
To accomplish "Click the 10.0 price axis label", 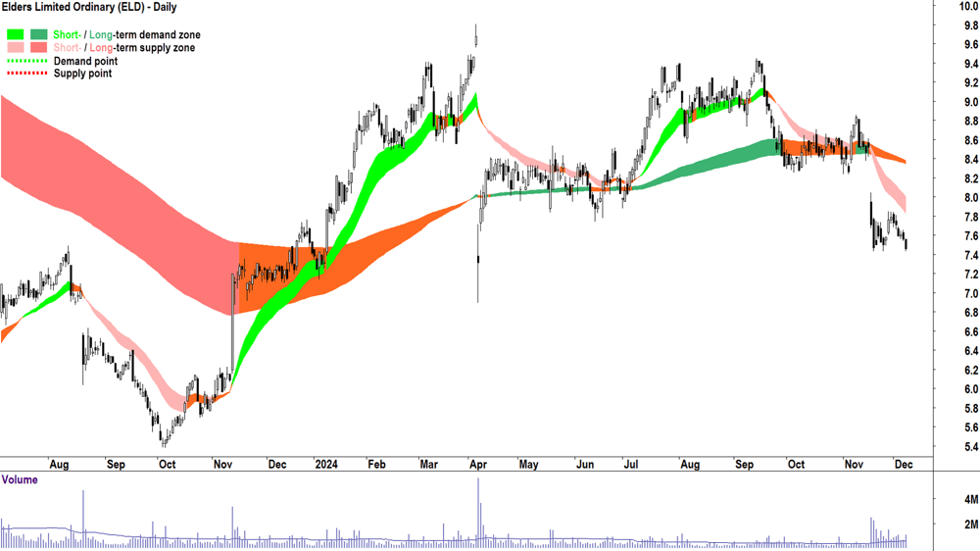I will [968, 6].
